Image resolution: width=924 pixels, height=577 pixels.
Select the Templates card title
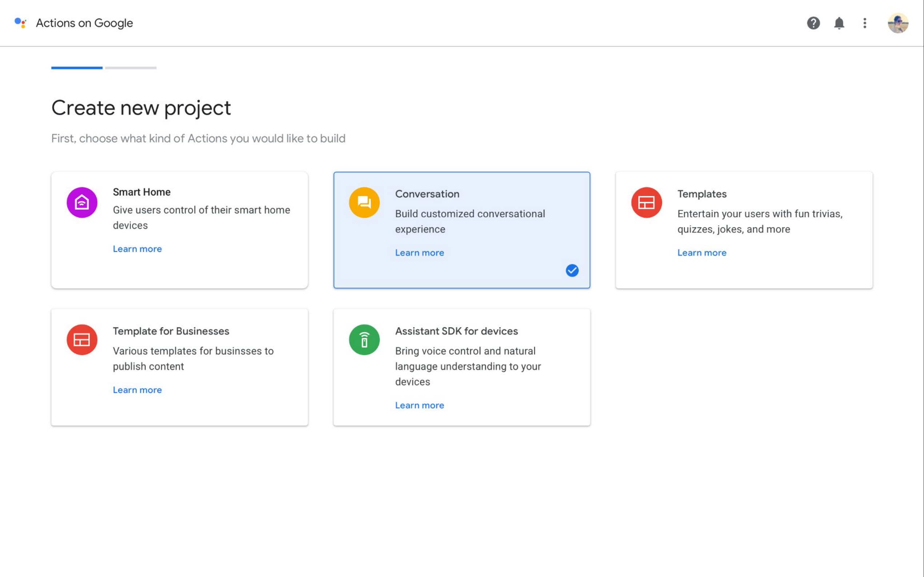coord(702,194)
